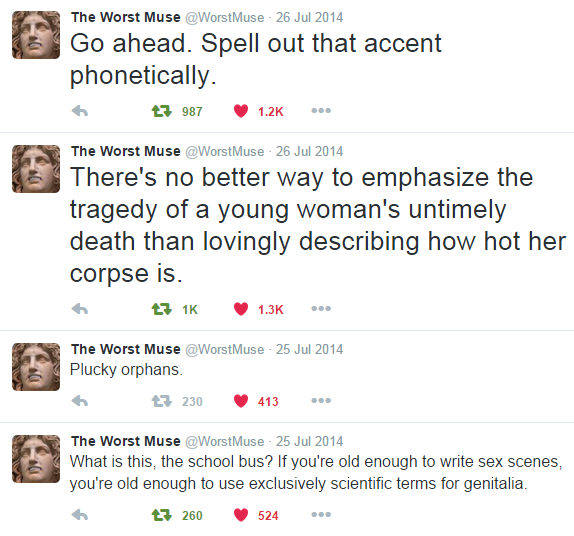Open more options on accent phonetically tweet
The height and width of the screenshot is (536, 574).
point(321,111)
